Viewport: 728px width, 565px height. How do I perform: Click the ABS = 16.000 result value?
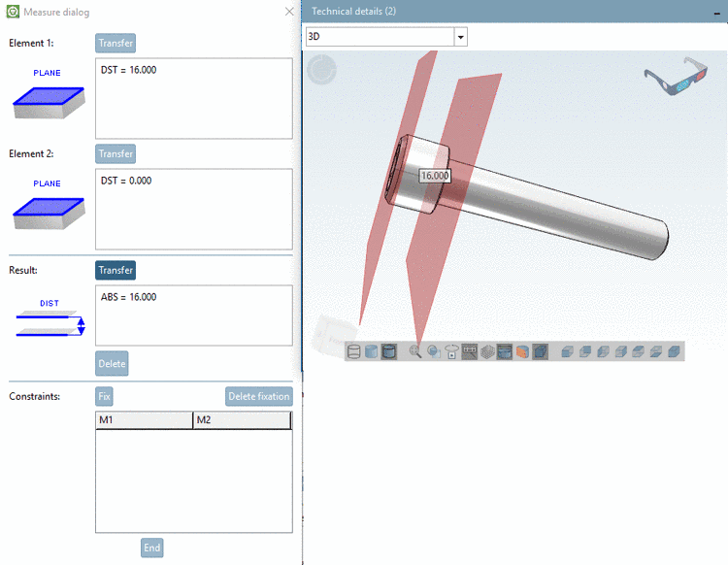pyautogui.click(x=128, y=297)
